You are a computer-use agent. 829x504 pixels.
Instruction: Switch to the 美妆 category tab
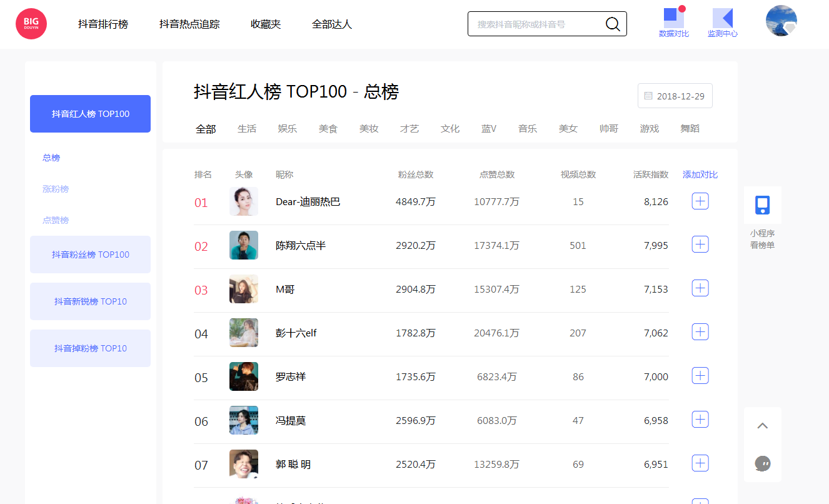(369, 129)
